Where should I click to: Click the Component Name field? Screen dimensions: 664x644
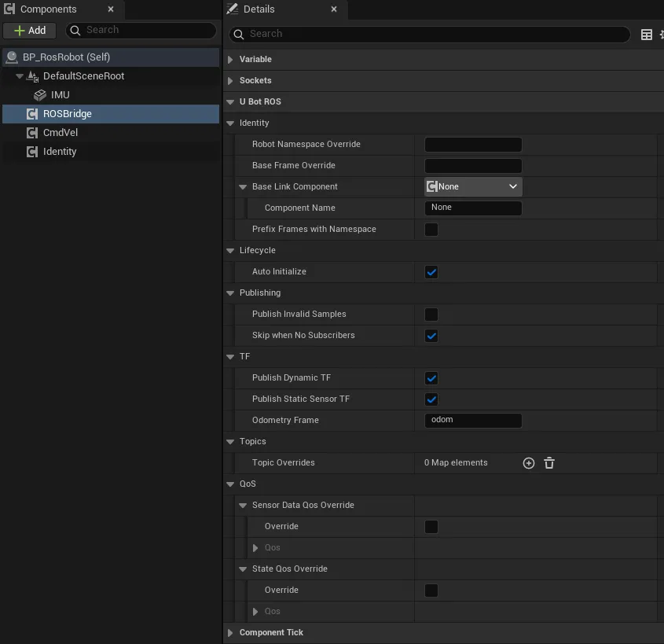tap(473, 208)
